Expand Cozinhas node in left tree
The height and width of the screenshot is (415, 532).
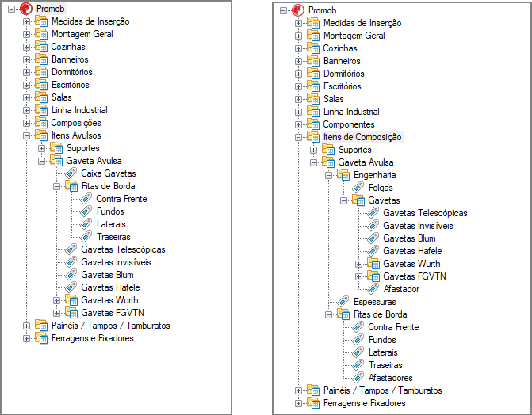pos(26,48)
